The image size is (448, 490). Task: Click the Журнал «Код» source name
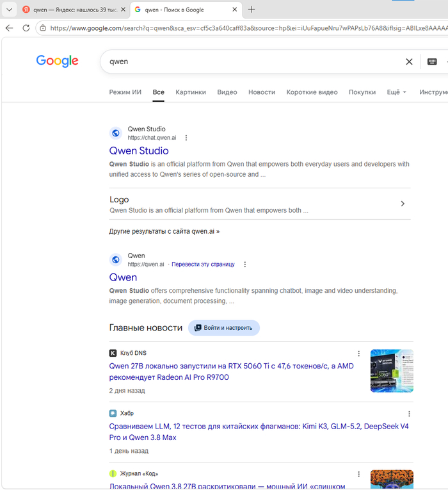[139, 474]
